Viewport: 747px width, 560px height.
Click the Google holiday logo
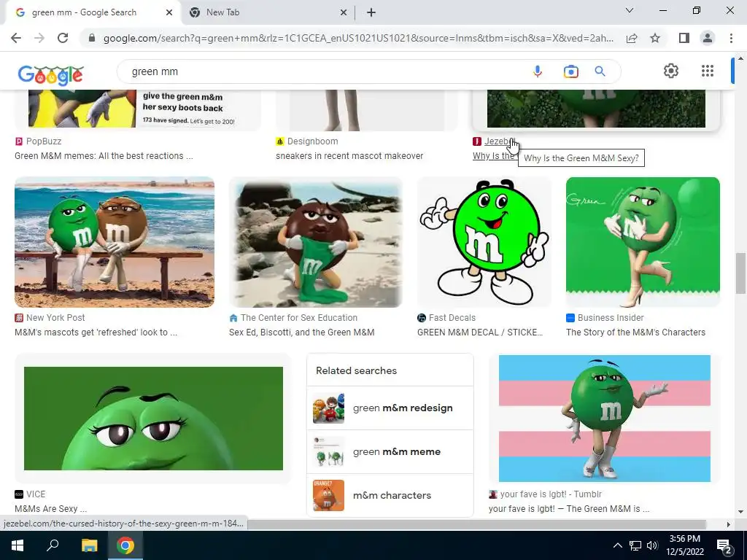[x=50, y=75]
